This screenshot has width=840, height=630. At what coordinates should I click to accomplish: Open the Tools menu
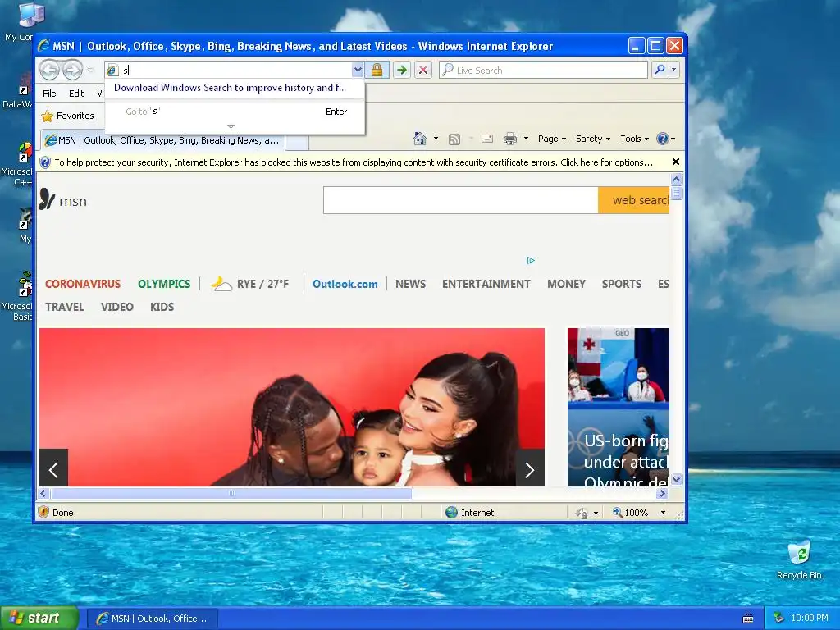[x=634, y=139]
